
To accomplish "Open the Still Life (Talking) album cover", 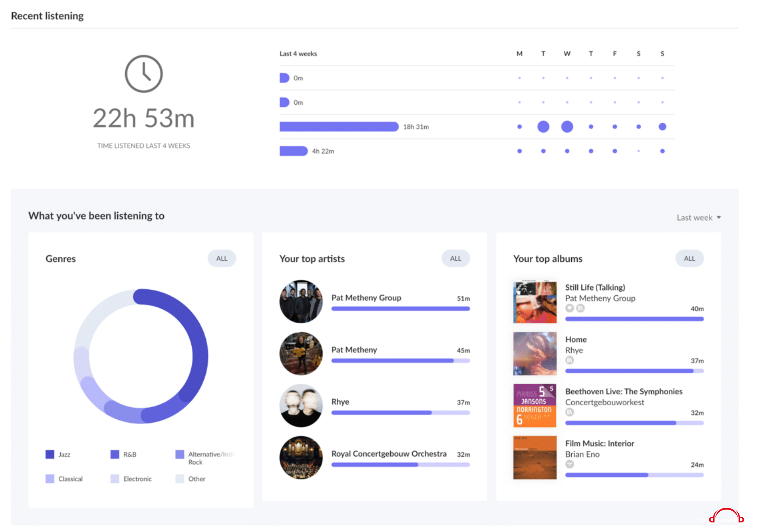I will click(535, 301).
